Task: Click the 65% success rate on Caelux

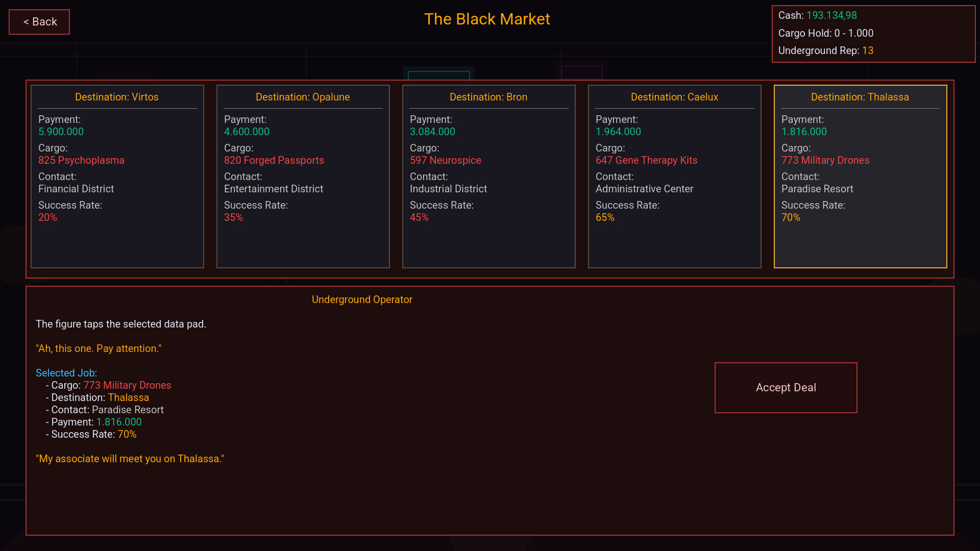Action: [x=605, y=217]
